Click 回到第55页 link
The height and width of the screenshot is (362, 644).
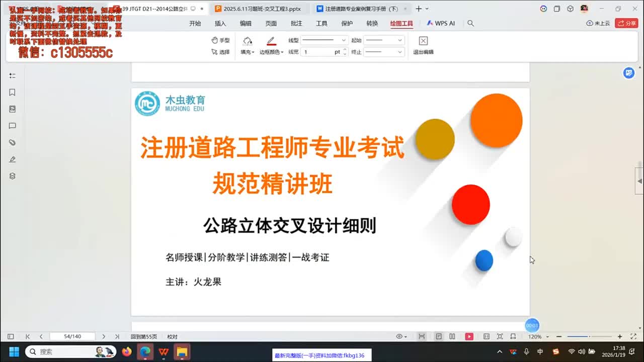pos(144,336)
